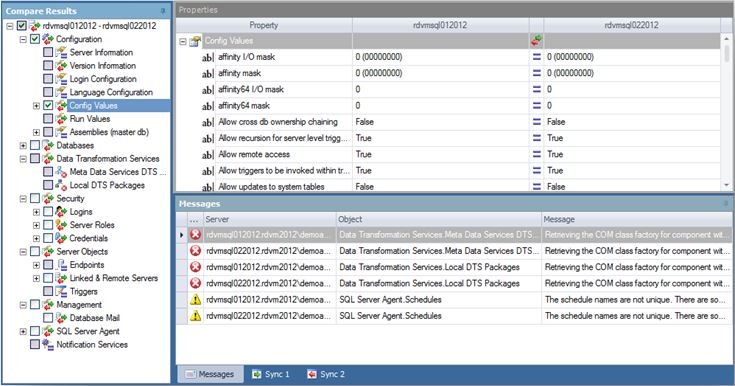Image resolution: width=735 pixels, height=386 pixels.
Task: Check the Triggers checkbox
Action: (48, 291)
